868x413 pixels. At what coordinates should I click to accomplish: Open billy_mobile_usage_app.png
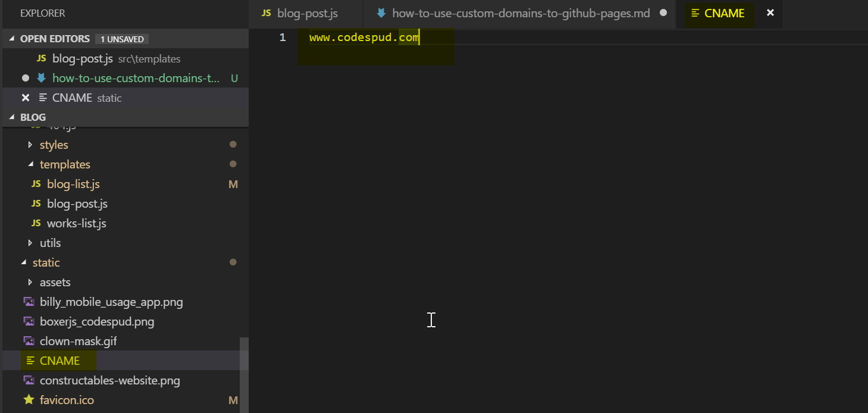[111, 302]
